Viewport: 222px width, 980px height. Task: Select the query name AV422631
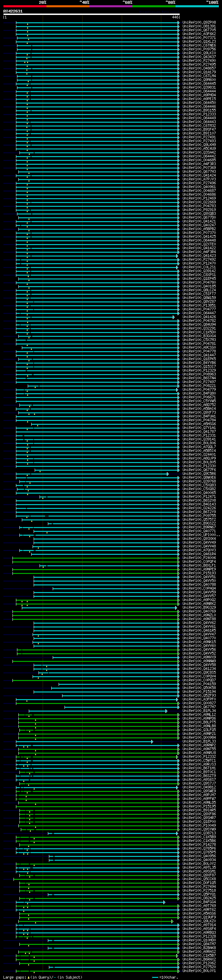tap(13, 11)
